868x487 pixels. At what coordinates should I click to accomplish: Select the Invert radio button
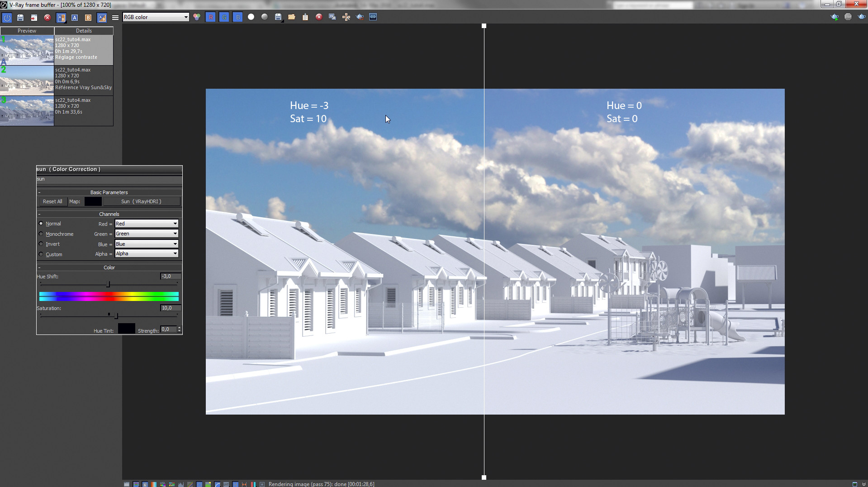click(x=41, y=244)
